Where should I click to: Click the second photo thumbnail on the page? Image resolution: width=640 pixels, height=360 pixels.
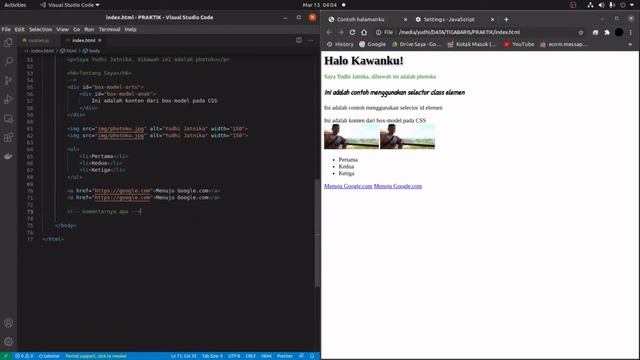click(x=407, y=137)
